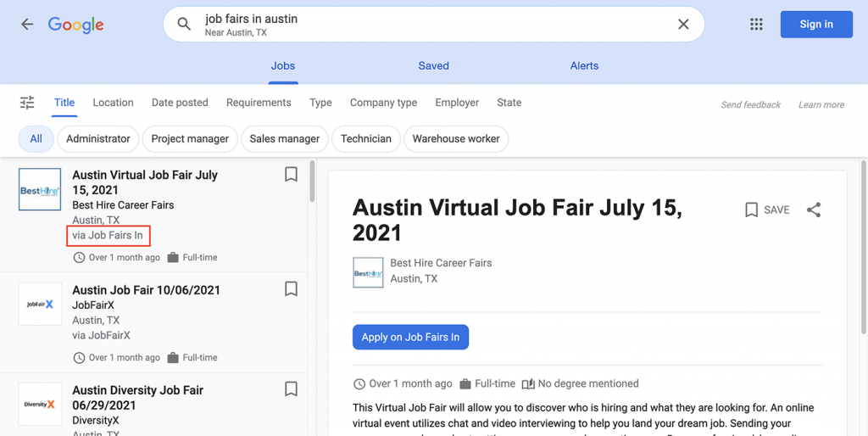This screenshot has width=868, height=436.
Task: Bookmark the Austin Job Fair 10/06/2021 listing
Action: pos(292,288)
